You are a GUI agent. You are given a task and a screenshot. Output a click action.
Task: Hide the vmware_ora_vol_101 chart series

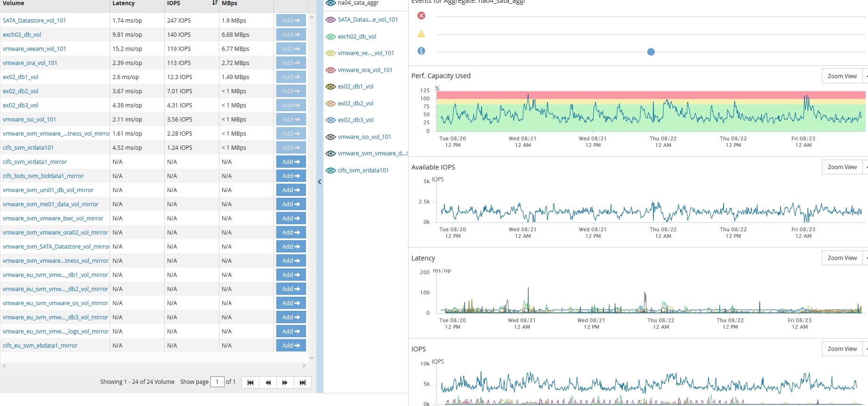pos(331,70)
